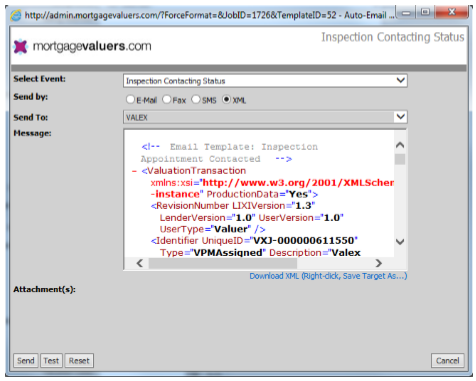476x381 pixels.
Task: Click the mortgagevaluers.com logo
Action: pos(82,46)
